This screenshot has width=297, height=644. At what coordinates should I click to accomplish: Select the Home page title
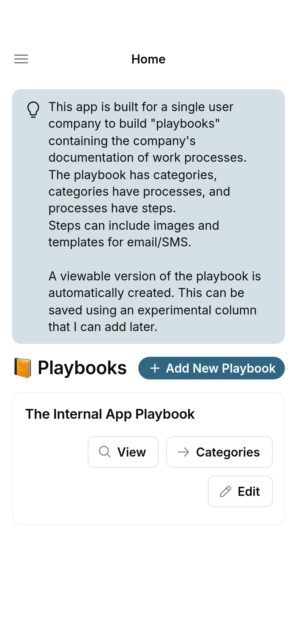coord(148,59)
